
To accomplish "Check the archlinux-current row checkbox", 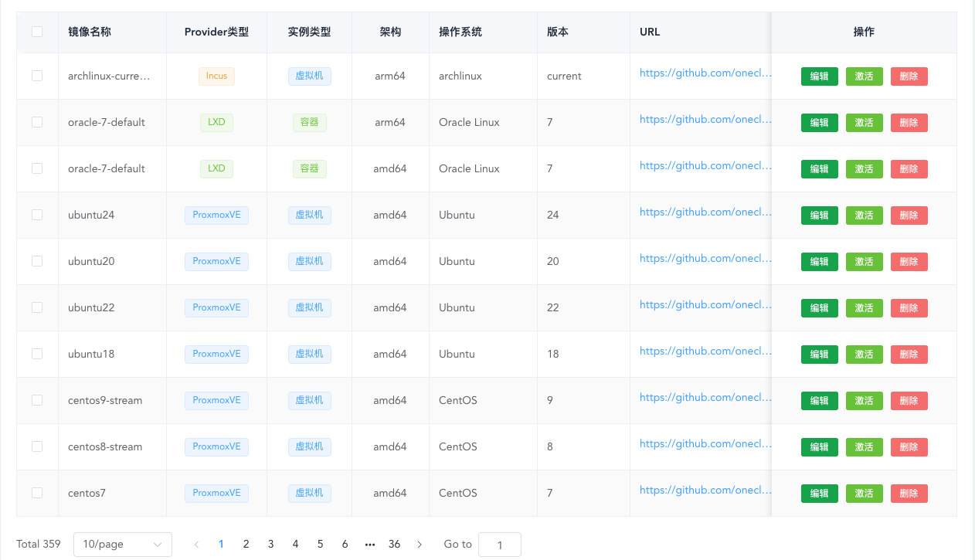I will 37,76.
